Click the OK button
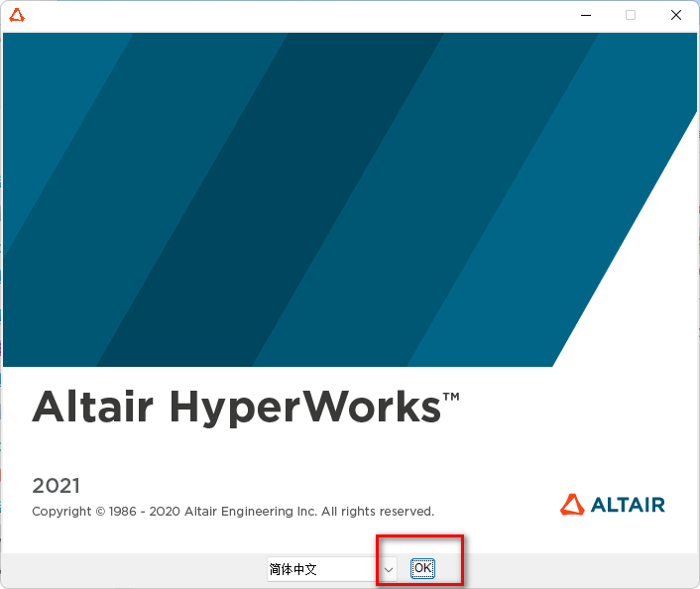 (422, 568)
